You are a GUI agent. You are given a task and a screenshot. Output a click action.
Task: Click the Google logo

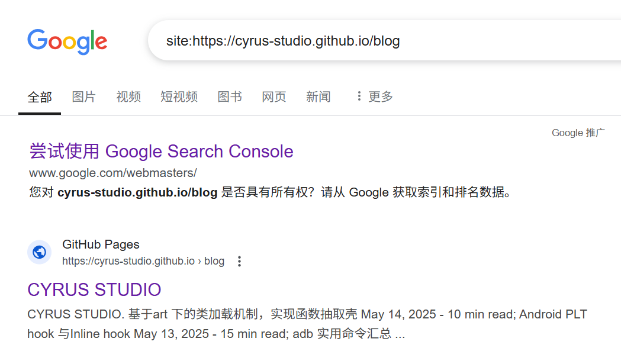tap(67, 41)
